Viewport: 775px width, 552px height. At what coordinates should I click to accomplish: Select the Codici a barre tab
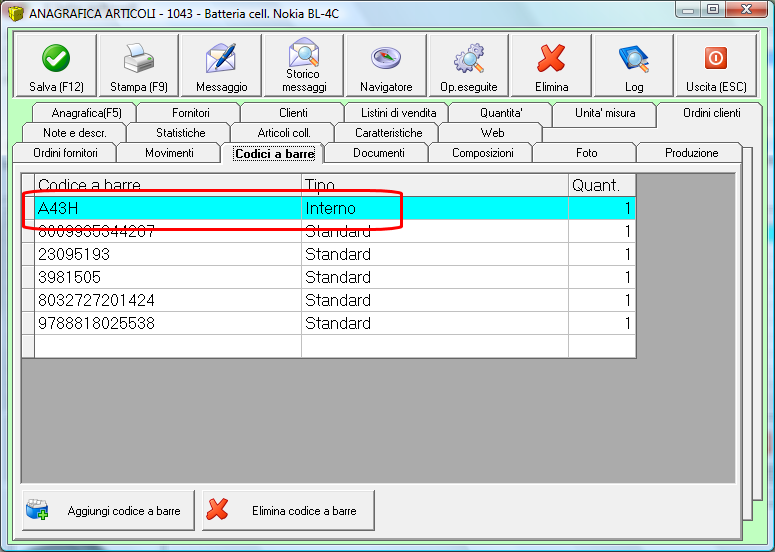274,154
